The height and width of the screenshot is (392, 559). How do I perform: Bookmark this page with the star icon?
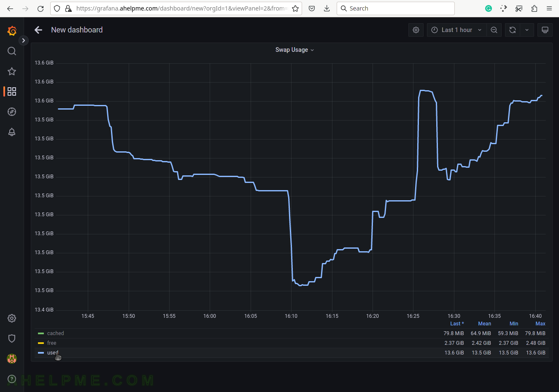(x=295, y=8)
